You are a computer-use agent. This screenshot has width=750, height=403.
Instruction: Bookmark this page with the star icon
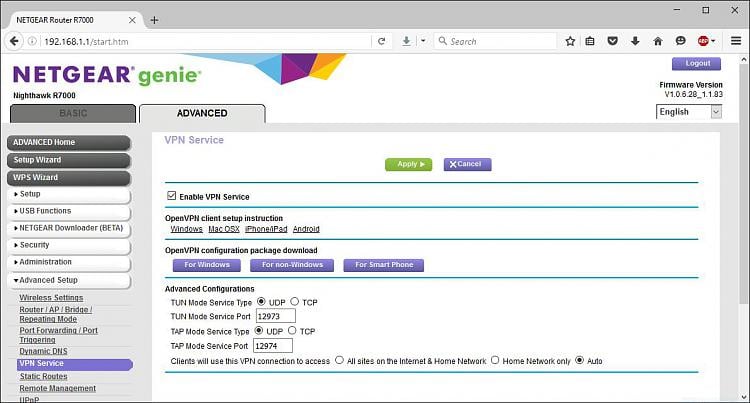tap(570, 41)
